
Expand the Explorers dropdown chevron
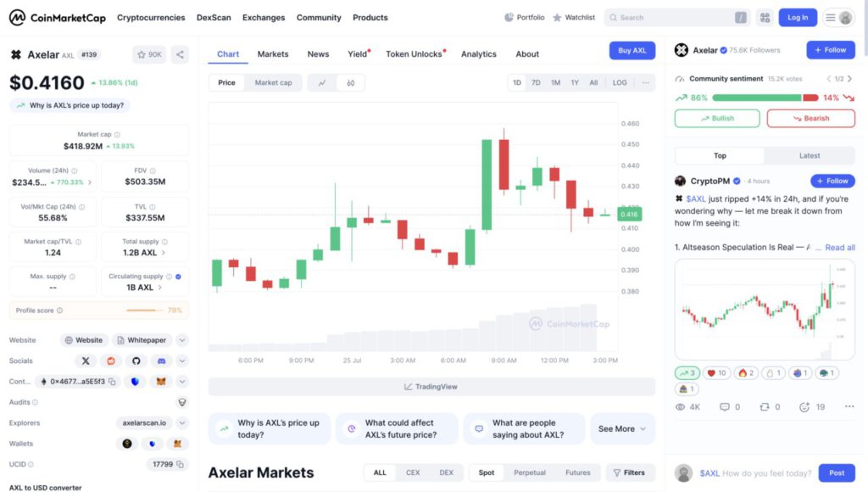click(x=182, y=422)
